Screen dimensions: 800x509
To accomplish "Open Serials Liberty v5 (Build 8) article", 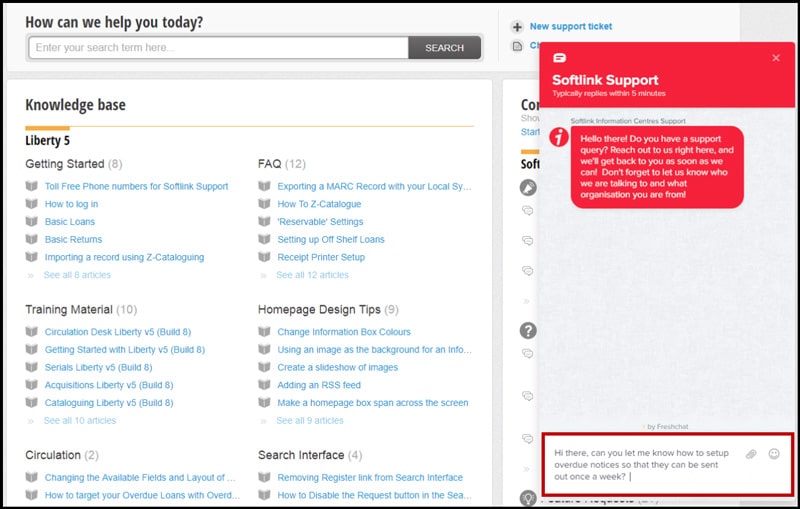I will (98, 367).
